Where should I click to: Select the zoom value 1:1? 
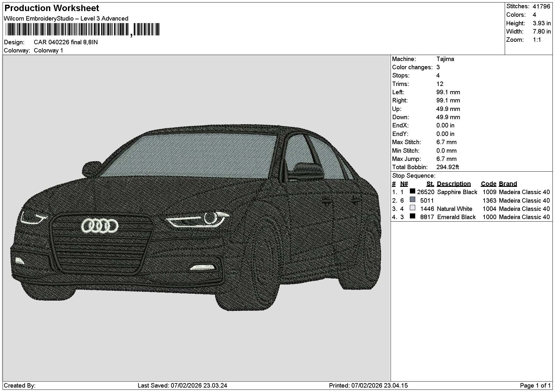click(537, 40)
